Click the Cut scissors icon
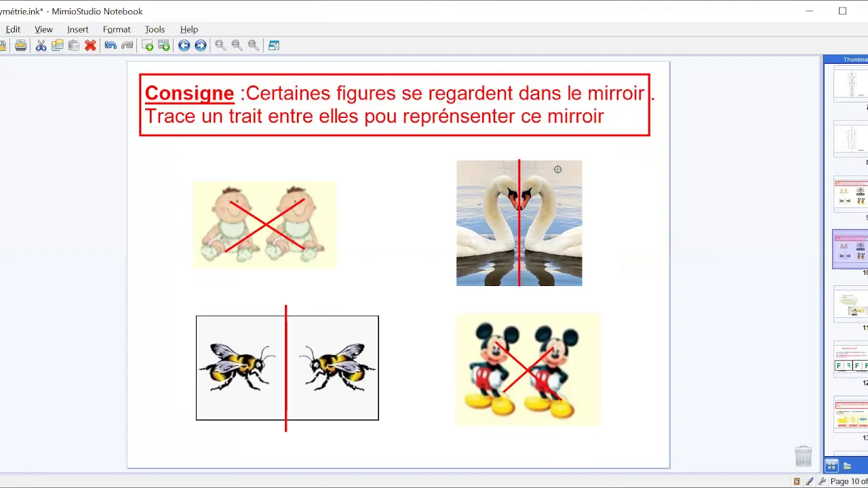The image size is (868, 488). click(x=41, y=45)
